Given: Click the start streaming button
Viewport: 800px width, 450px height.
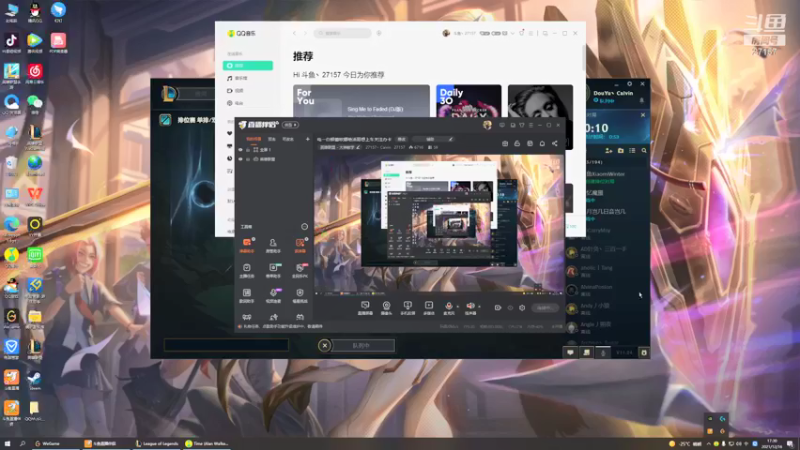Looking at the screenshot, I should [x=544, y=308].
